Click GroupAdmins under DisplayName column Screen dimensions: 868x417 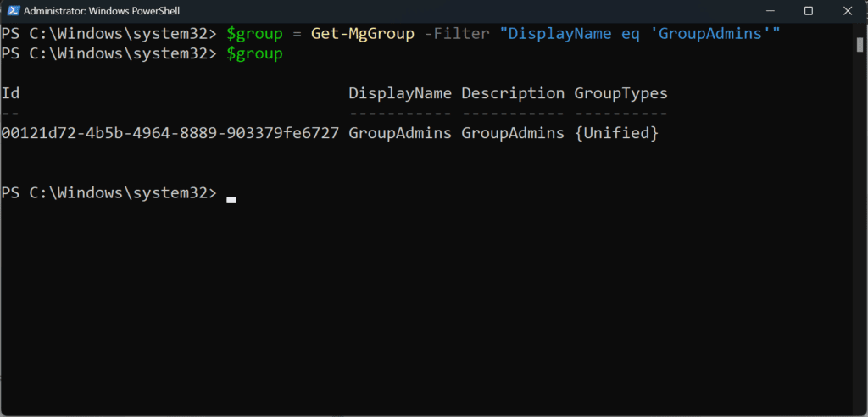(x=400, y=133)
